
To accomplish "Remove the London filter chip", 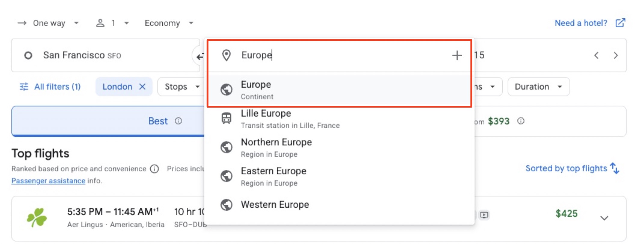I will tap(143, 87).
